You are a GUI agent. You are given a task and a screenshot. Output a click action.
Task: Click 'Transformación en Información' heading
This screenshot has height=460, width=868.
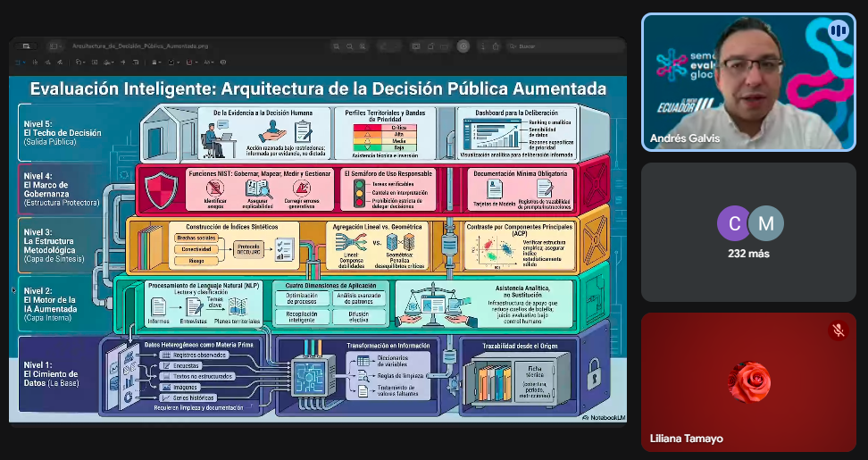click(x=388, y=346)
